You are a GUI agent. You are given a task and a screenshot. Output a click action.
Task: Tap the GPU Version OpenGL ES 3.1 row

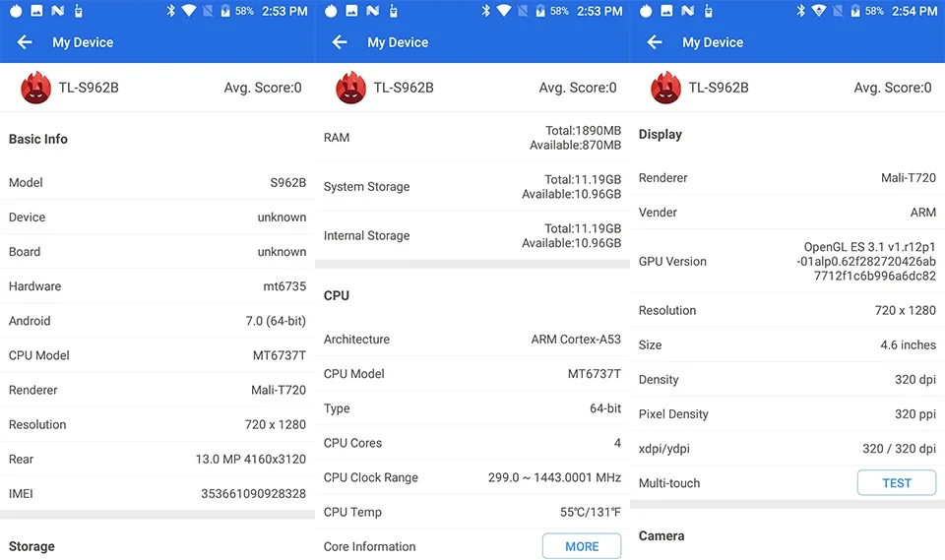click(x=787, y=261)
